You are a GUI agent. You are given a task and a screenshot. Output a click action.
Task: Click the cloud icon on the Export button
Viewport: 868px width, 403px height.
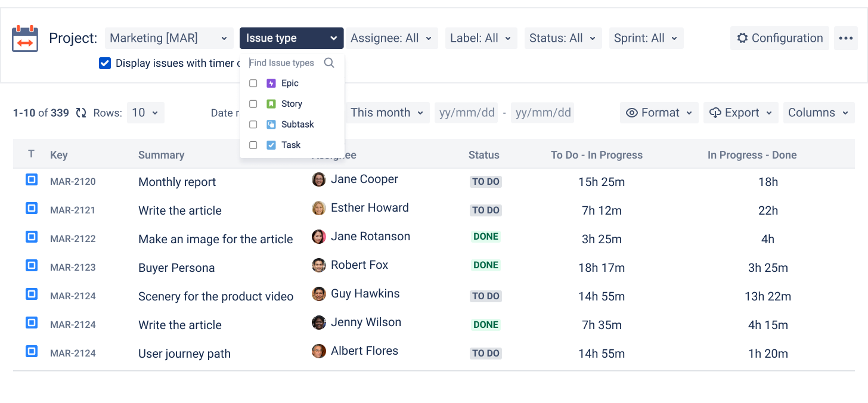click(x=716, y=112)
